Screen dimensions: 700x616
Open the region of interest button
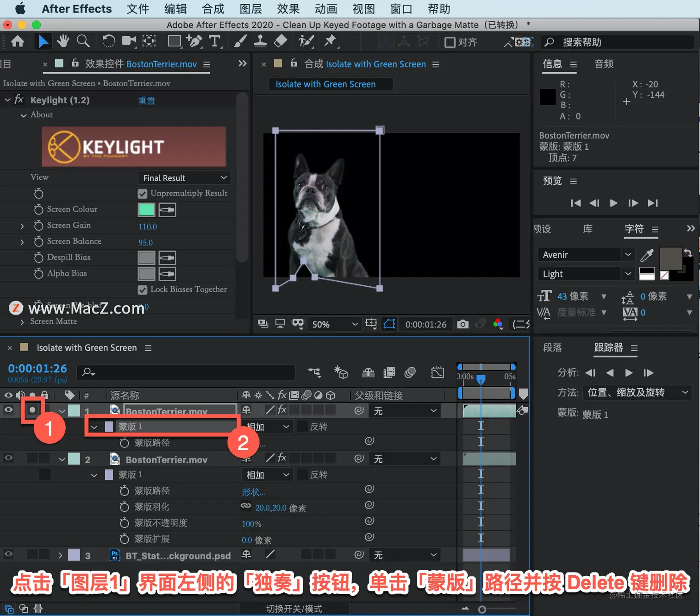(x=371, y=324)
